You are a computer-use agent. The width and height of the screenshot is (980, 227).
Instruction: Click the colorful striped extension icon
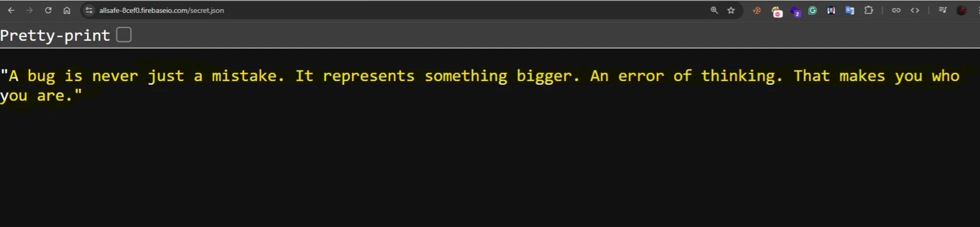pos(831,10)
